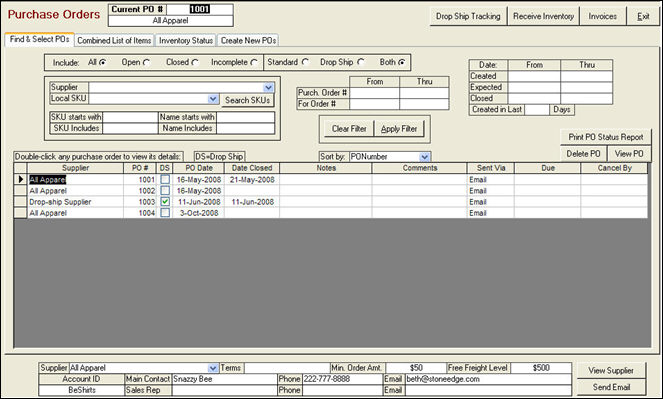Click email beth@stoneedge.com field
663x399 pixels.
coord(488,379)
